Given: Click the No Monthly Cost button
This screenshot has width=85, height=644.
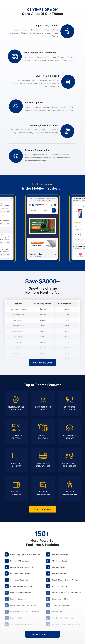Looking at the screenshot, I should pyautogui.click(x=42, y=363).
